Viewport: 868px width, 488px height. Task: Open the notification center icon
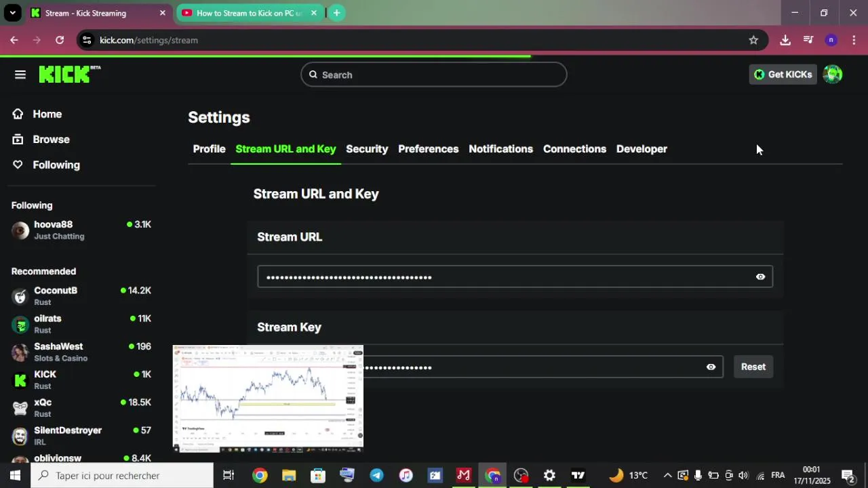coord(848,475)
